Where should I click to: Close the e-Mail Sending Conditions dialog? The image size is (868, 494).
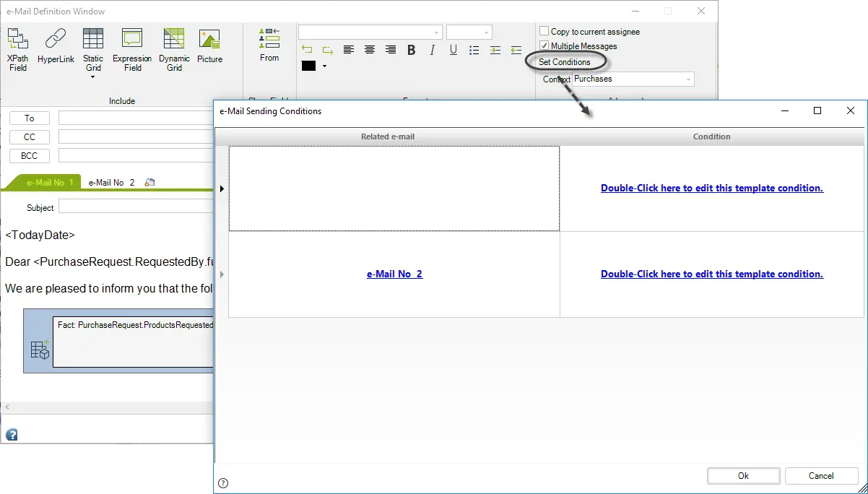(851, 110)
